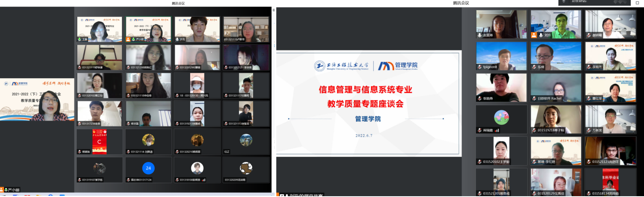Click the muted mic icon beside 万新龙

pyautogui.click(x=589, y=131)
